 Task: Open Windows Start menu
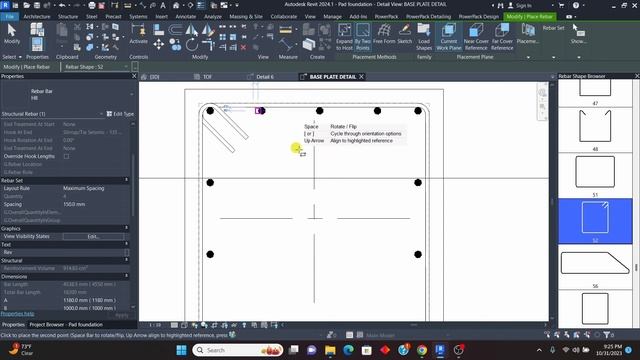(181, 350)
